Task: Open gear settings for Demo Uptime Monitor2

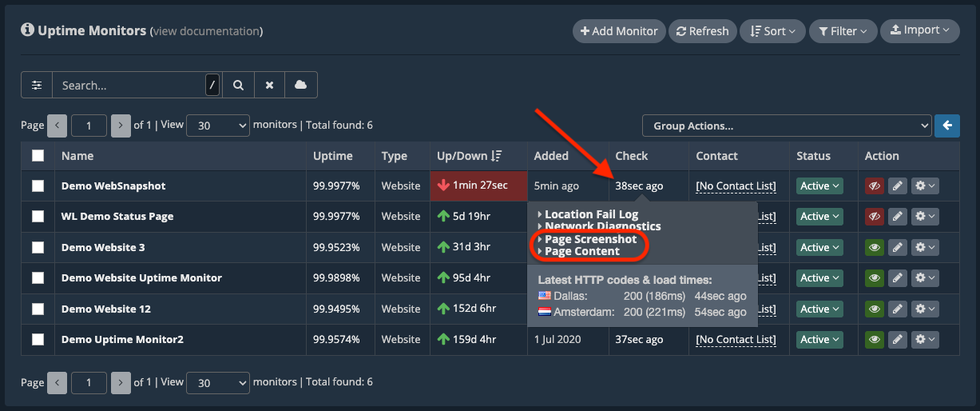Action: pyautogui.click(x=925, y=340)
